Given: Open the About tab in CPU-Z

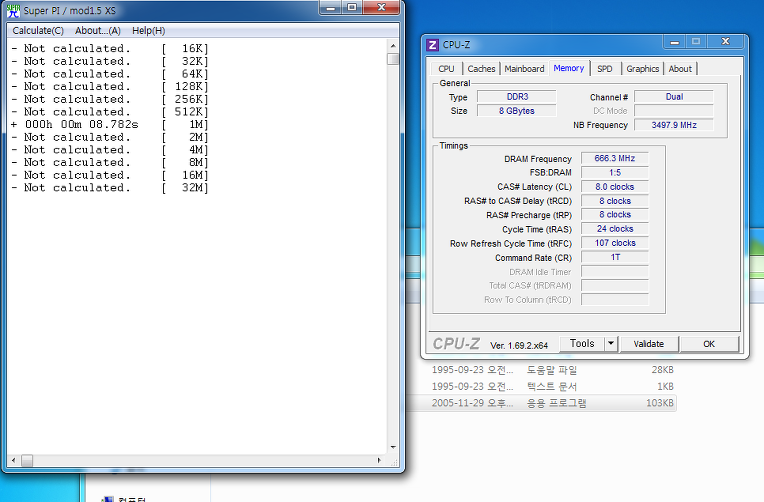Looking at the screenshot, I should pyautogui.click(x=680, y=69).
